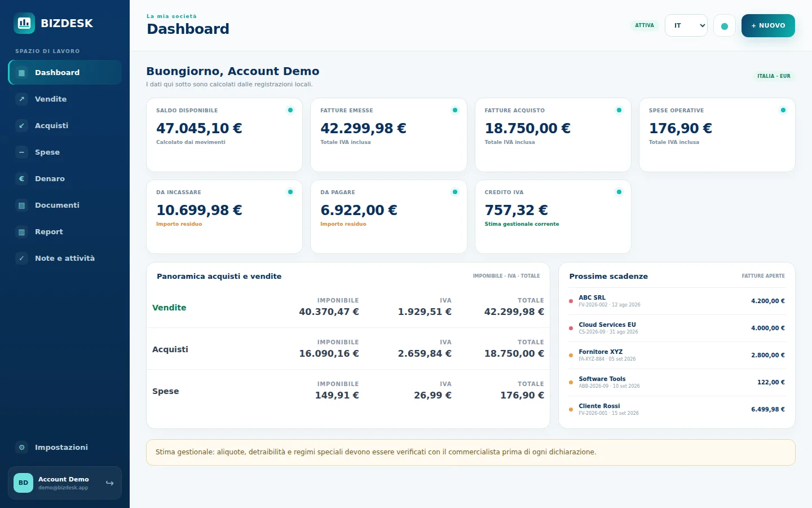Click Acquisti IVA value 2.659,84 €

[x=425, y=353]
